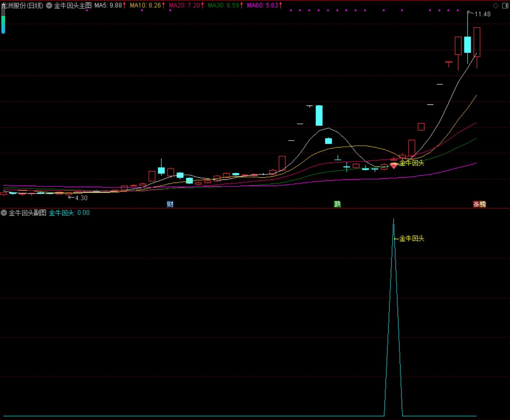510x420 pixels.
Task: Click the tall cyan candlestick at the mid-chart peak
Action: click(x=319, y=116)
